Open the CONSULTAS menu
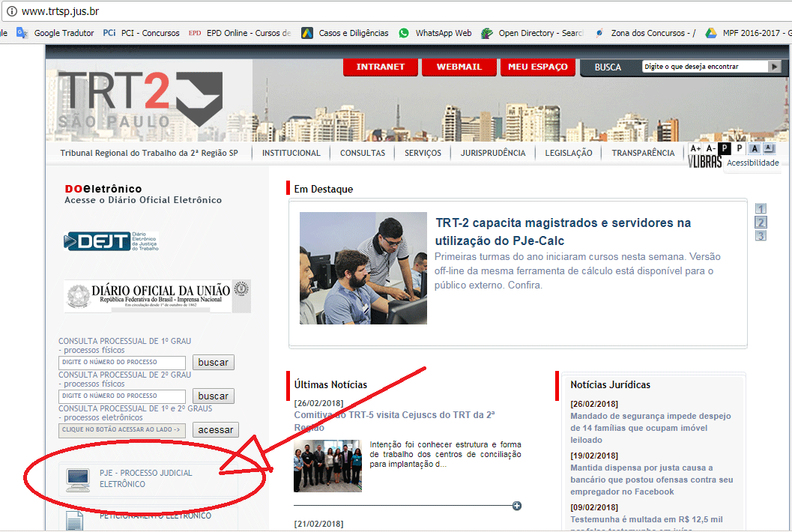792x532 pixels. pos(363,153)
